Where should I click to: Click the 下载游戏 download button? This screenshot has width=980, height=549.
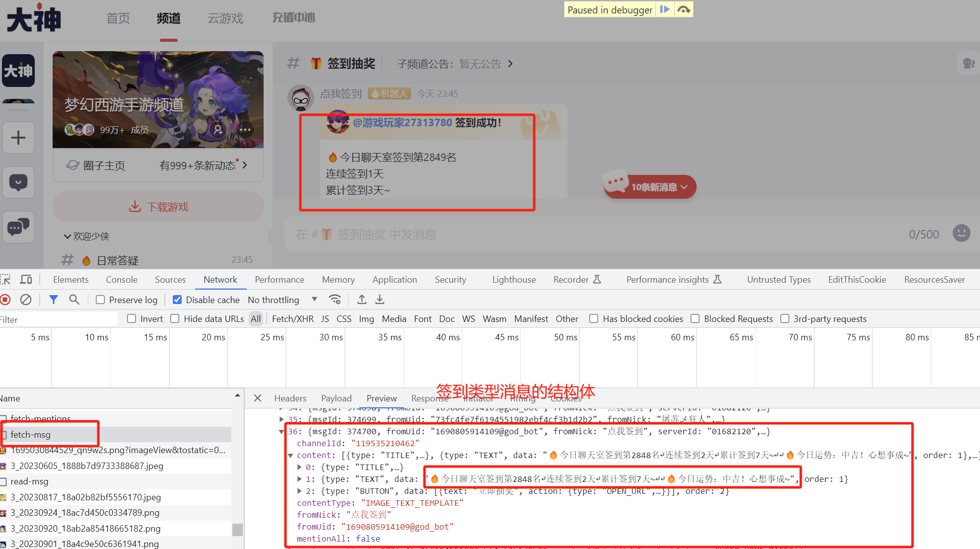[x=158, y=207]
